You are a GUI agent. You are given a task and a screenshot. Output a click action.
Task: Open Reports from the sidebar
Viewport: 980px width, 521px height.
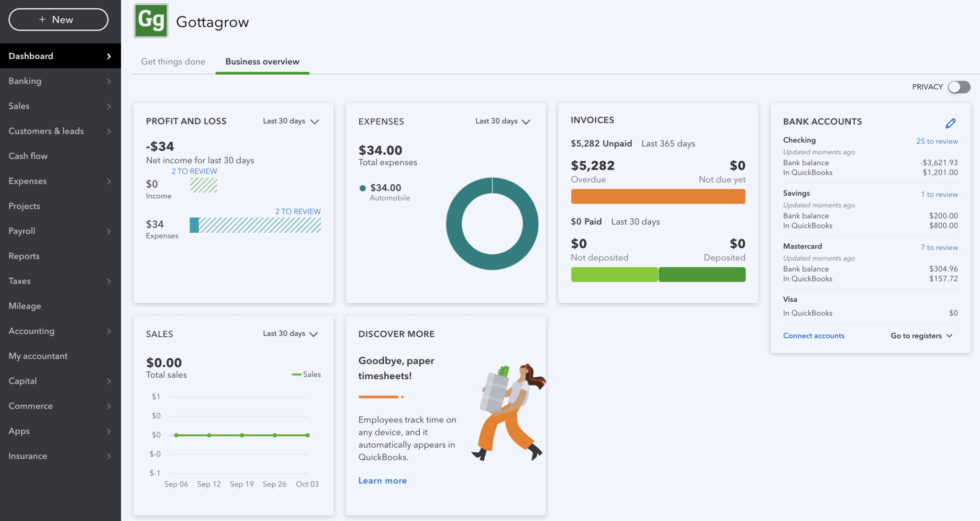coord(23,256)
